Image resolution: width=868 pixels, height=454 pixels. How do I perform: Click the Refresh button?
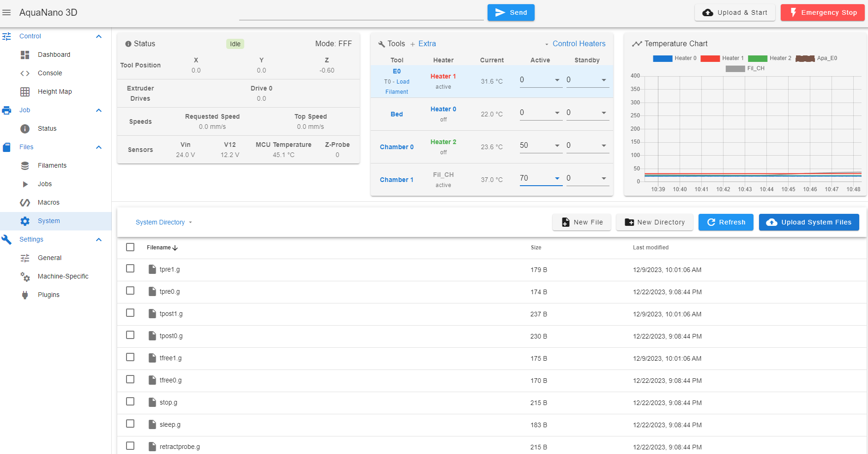pos(726,222)
